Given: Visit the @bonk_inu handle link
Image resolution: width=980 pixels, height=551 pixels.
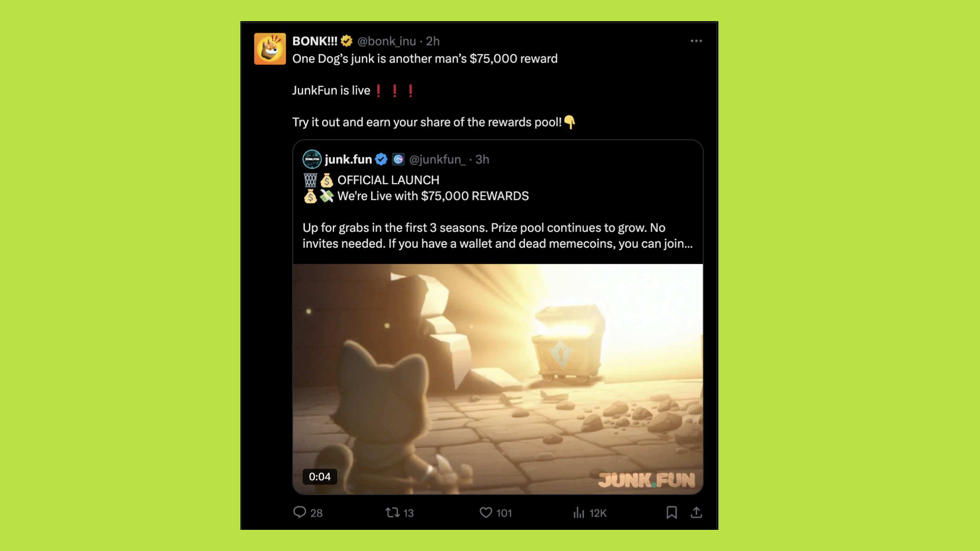Looking at the screenshot, I should tap(387, 41).
